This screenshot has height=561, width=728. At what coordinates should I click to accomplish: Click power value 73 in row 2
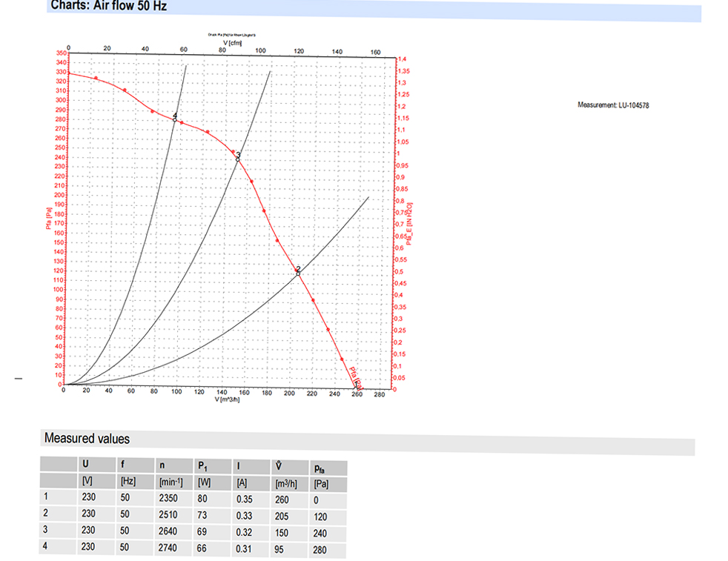(x=202, y=515)
